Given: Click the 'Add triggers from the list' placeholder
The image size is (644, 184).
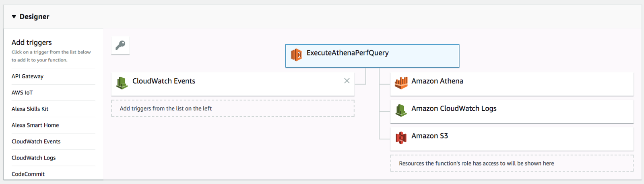Looking at the screenshot, I should [x=233, y=108].
